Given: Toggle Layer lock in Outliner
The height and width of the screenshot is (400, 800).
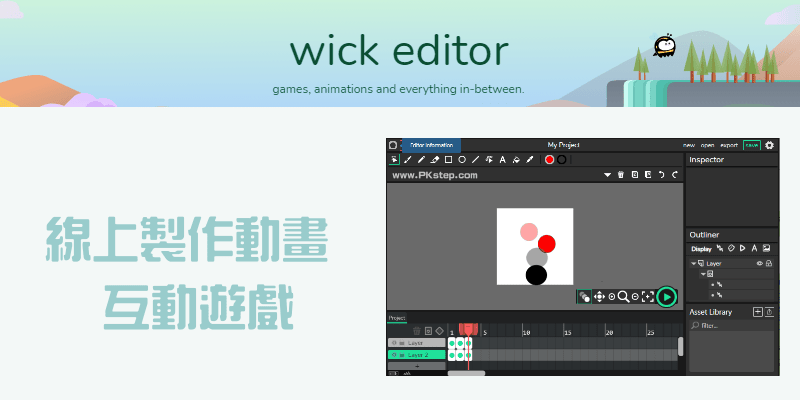Looking at the screenshot, I should [x=769, y=264].
